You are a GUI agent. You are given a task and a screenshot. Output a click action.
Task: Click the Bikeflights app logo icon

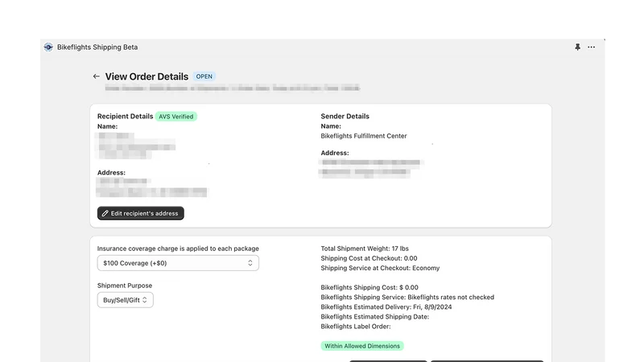point(48,47)
